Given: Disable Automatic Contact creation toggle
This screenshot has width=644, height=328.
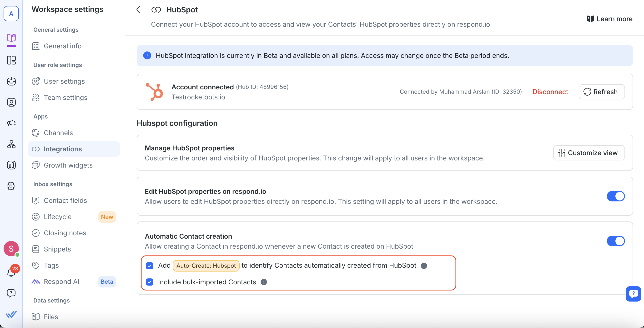Looking at the screenshot, I should click(615, 241).
